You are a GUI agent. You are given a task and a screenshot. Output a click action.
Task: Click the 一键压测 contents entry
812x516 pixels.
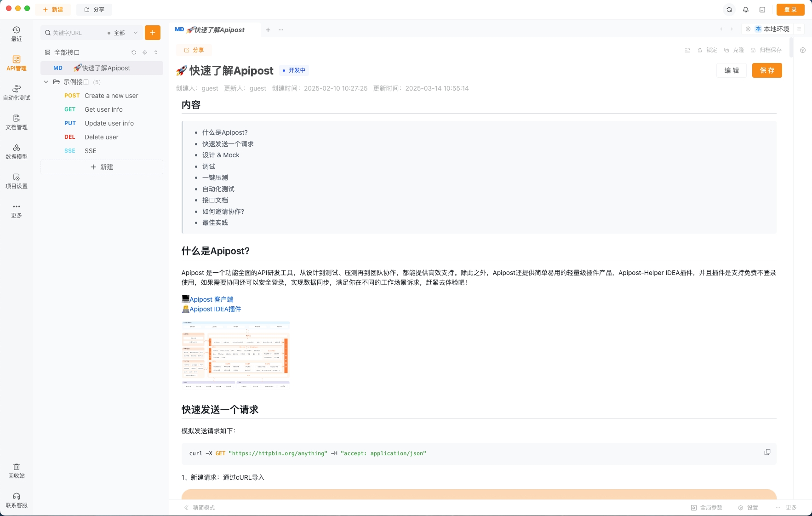pyautogui.click(x=215, y=178)
